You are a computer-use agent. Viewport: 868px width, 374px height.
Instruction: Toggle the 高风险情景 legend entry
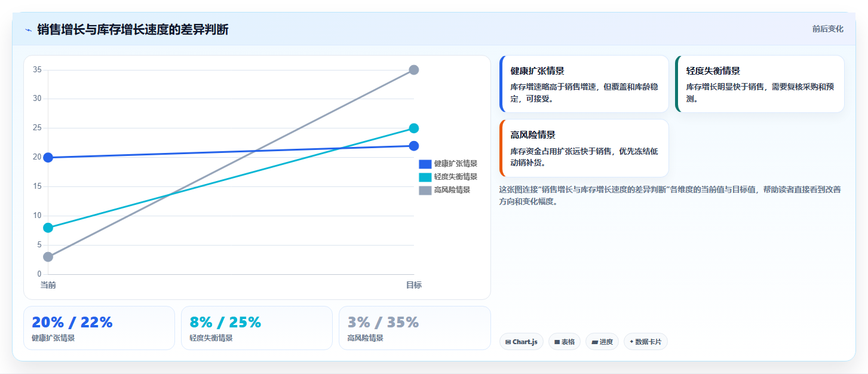(444, 190)
